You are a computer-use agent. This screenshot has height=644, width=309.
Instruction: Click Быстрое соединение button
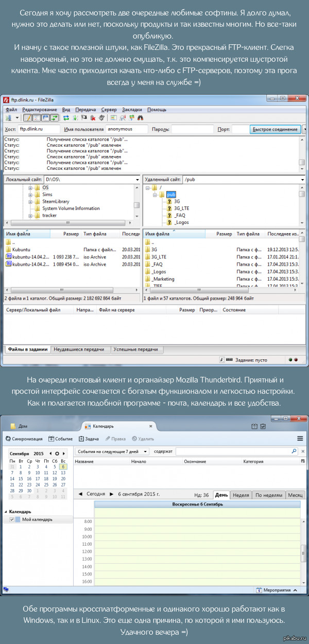[x=275, y=129]
